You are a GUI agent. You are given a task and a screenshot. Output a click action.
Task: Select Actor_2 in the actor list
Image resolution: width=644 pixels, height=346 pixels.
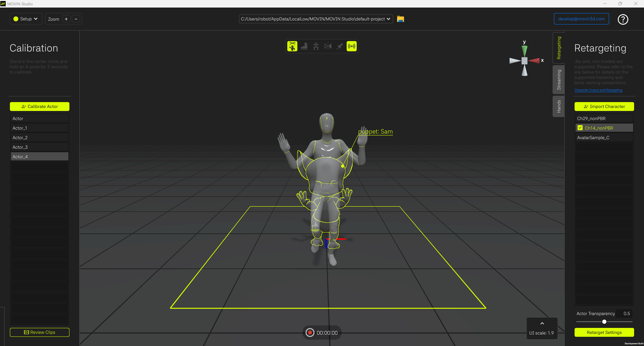coord(40,138)
